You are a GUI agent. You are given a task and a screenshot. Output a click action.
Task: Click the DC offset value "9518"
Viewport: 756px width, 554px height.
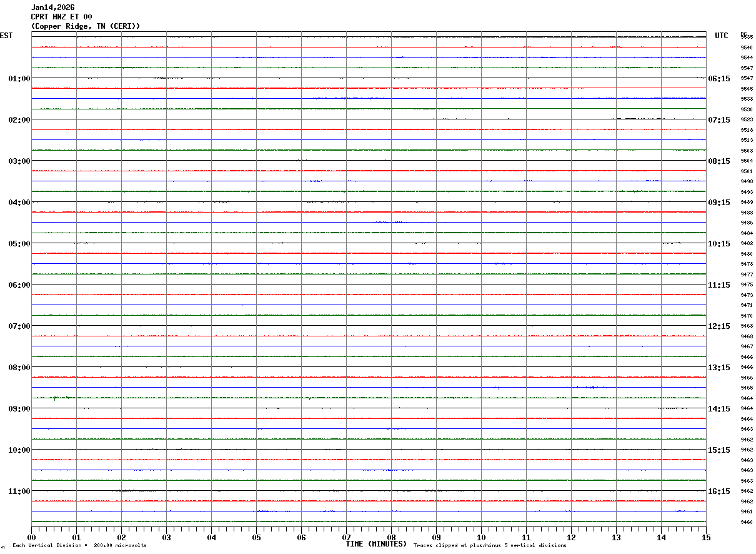747,130
